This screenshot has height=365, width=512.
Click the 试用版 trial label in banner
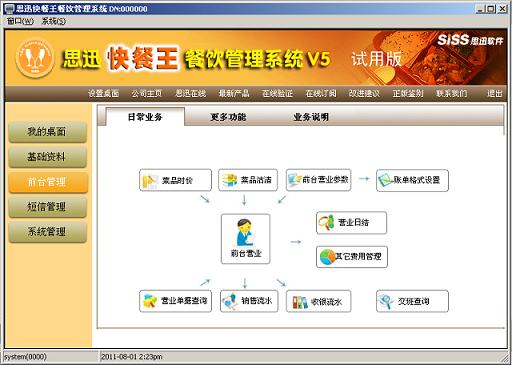pyautogui.click(x=376, y=59)
